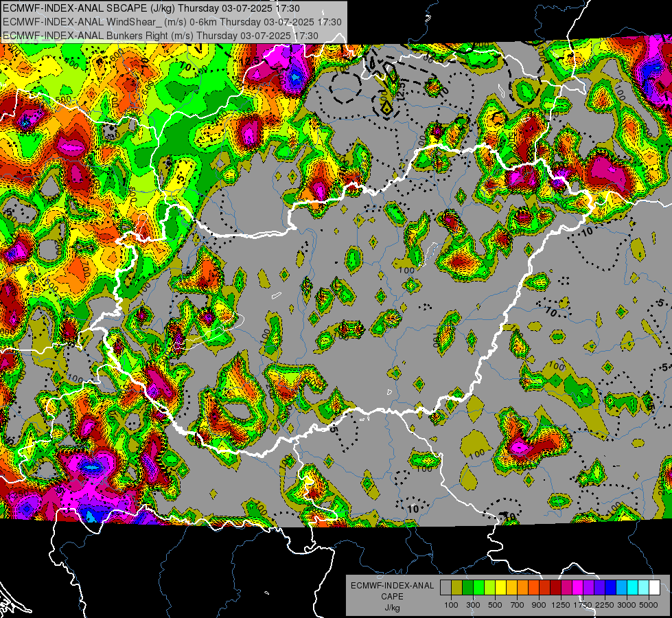The width and height of the screenshot is (672, 618).
Task: Click the 700 value on the legend scale
Action: (x=518, y=605)
